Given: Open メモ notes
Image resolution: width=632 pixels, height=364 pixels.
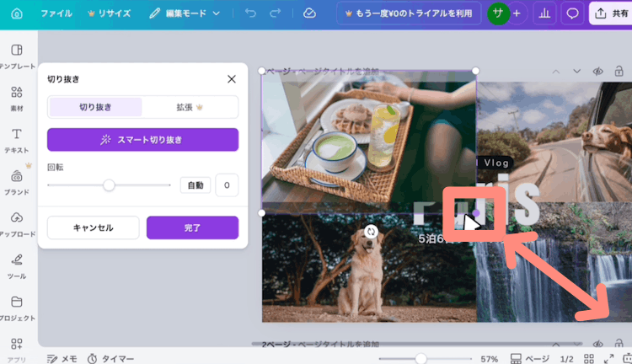Looking at the screenshot, I should tap(62, 358).
